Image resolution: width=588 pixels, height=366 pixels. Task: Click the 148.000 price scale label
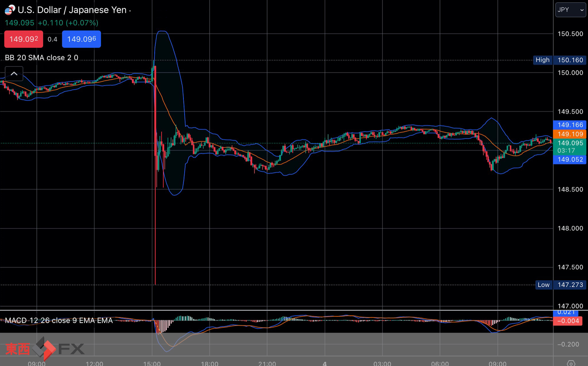point(570,229)
